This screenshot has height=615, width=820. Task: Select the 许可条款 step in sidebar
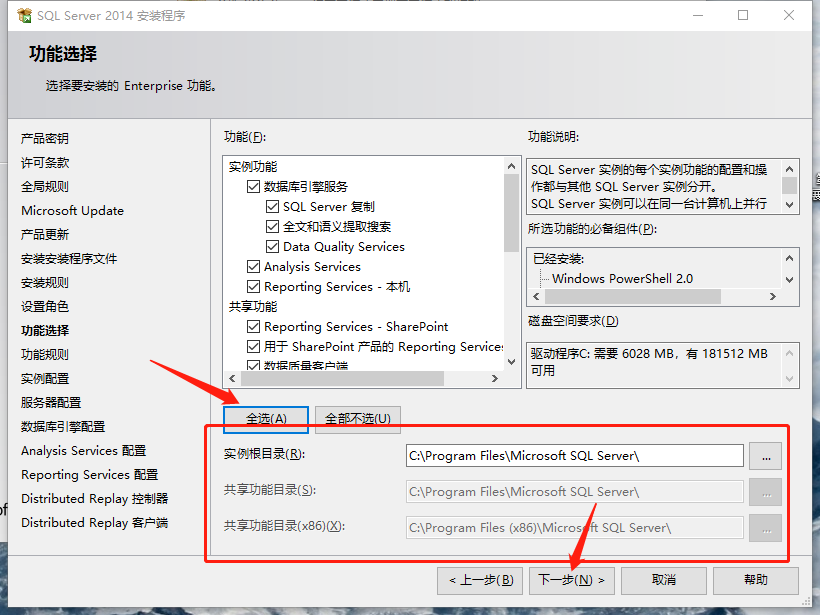(x=45, y=163)
